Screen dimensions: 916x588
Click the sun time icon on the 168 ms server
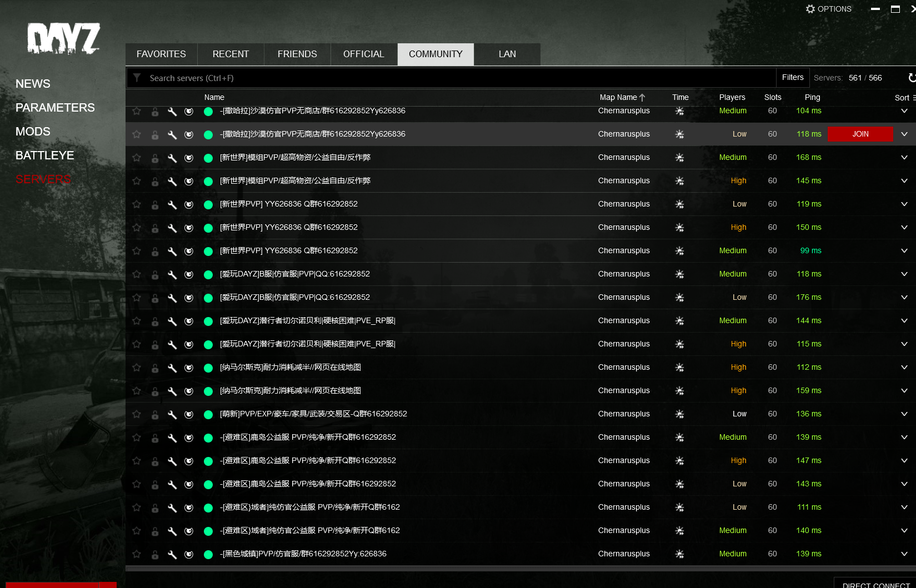(x=679, y=158)
